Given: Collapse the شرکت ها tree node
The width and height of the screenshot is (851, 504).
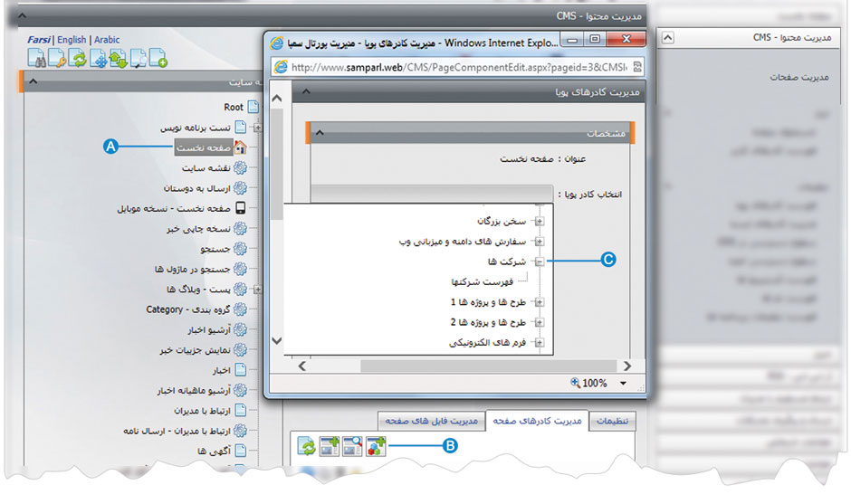Looking at the screenshot, I should 539,262.
